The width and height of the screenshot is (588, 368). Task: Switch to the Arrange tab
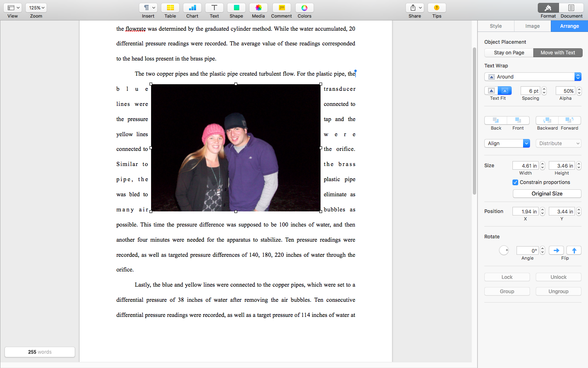(x=569, y=26)
